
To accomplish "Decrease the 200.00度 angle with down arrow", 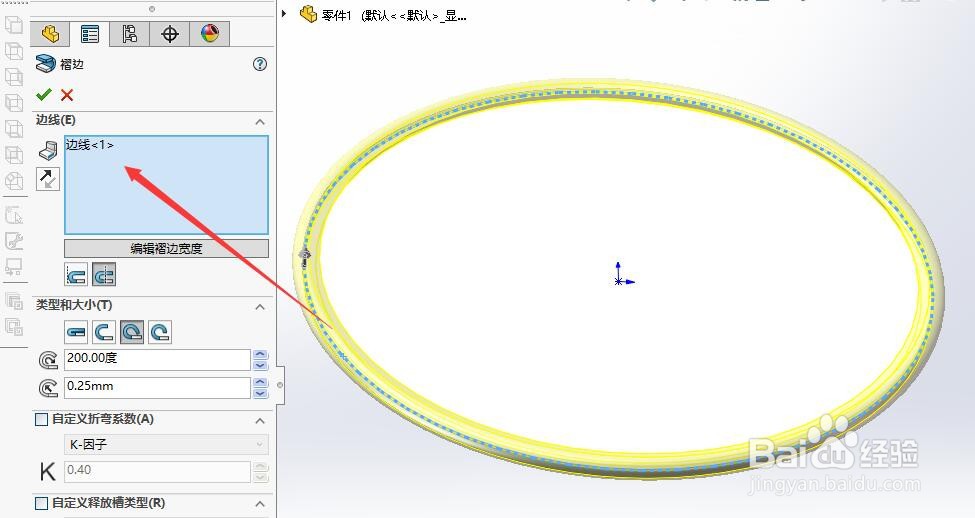I will coord(261,365).
